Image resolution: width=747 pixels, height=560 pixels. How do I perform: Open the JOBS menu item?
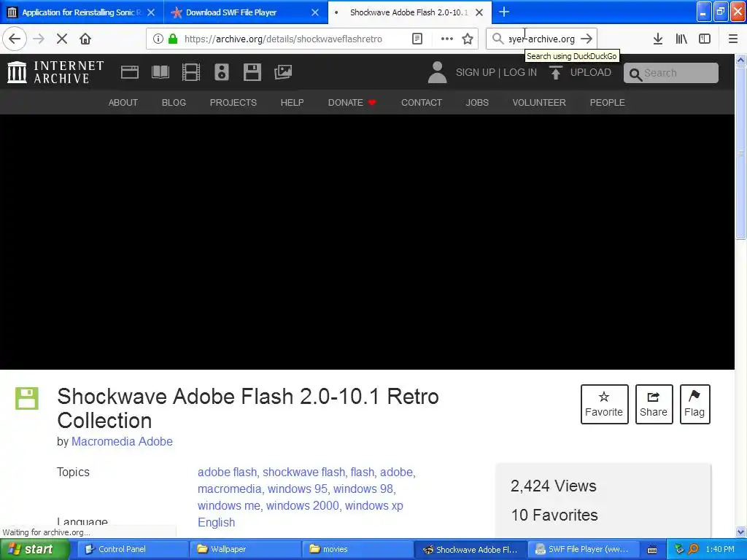pyautogui.click(x=477, y=102)
